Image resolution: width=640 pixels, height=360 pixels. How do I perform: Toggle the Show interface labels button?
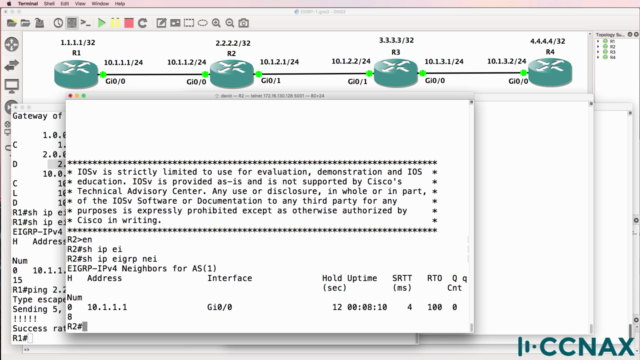click(71, 23)
